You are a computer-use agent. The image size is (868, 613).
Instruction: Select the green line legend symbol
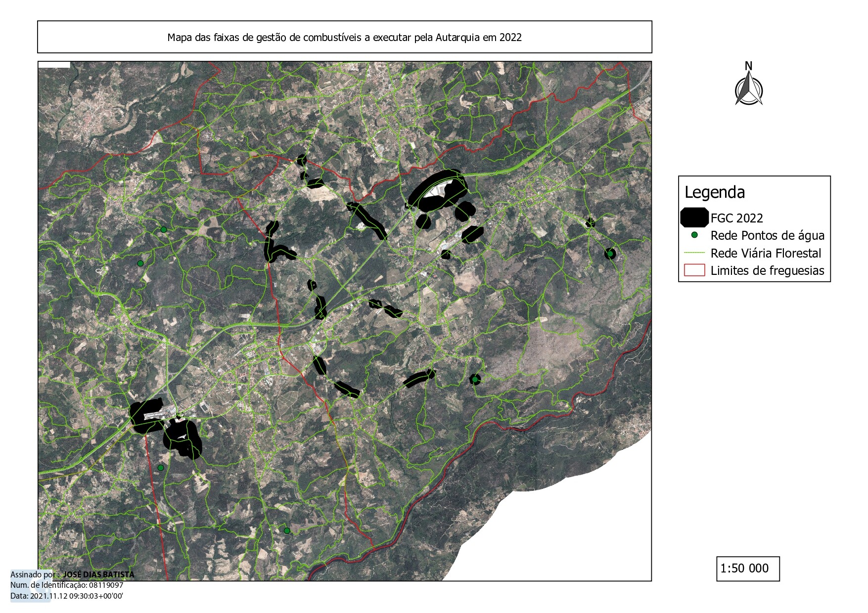[x=694, y=253]
